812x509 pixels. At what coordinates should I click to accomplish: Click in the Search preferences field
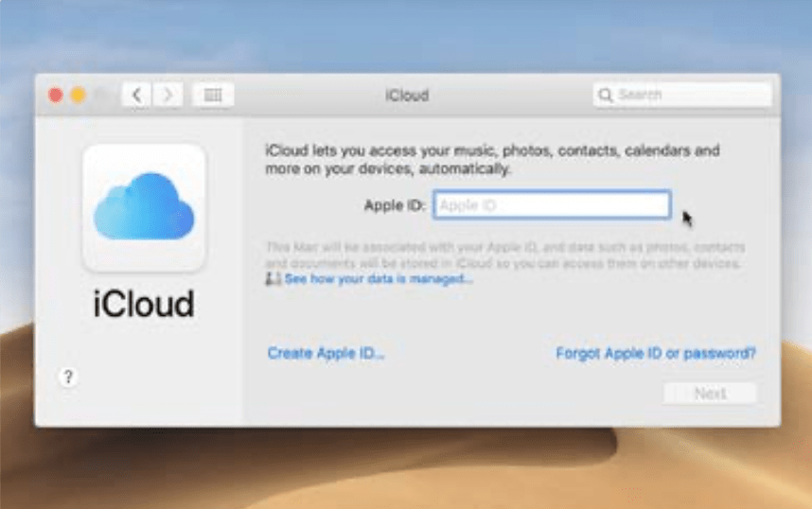[682, 96]
